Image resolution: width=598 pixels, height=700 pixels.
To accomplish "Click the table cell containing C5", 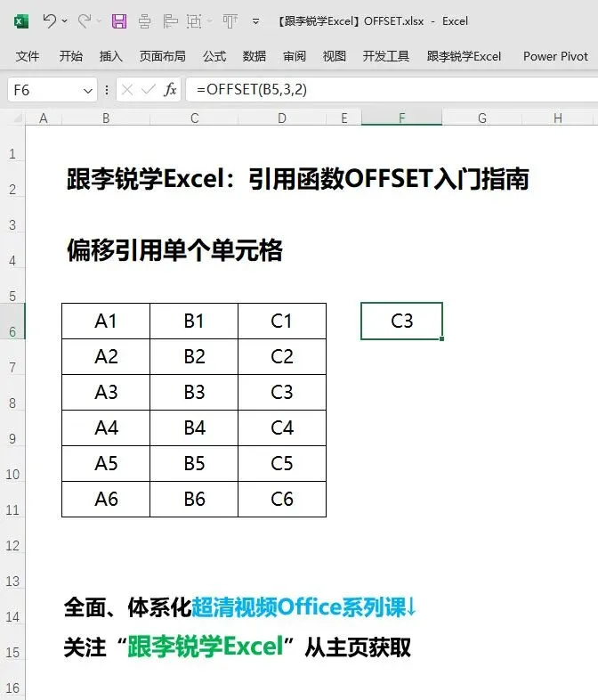I will pos(282,463).
